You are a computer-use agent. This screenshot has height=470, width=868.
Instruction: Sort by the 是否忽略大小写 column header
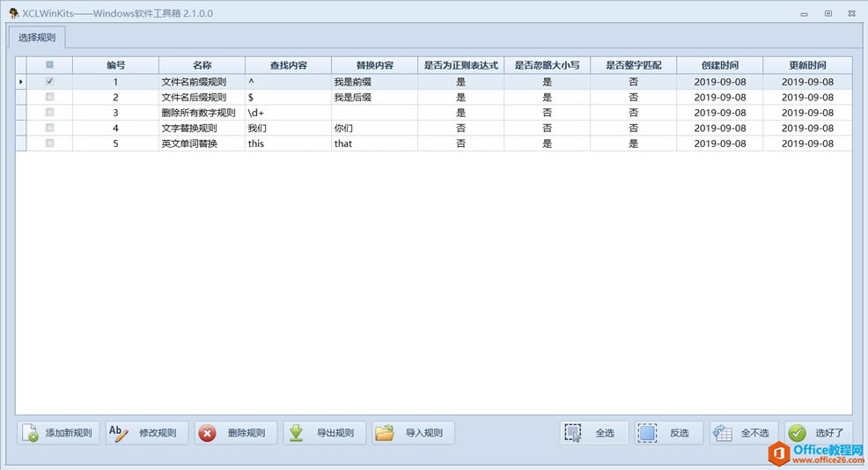(548, 65)
